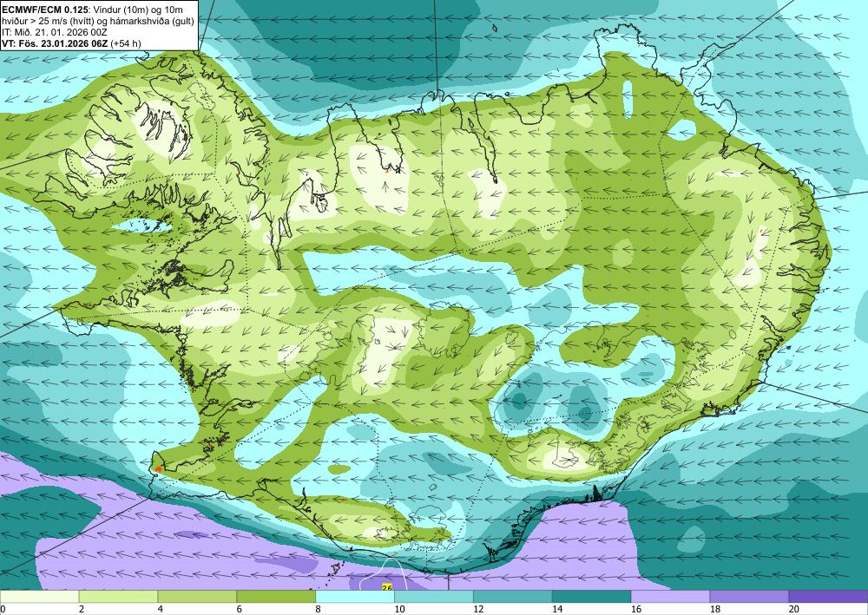Click the medium purple 18–20 m/s legend swatch

(749, 597)
